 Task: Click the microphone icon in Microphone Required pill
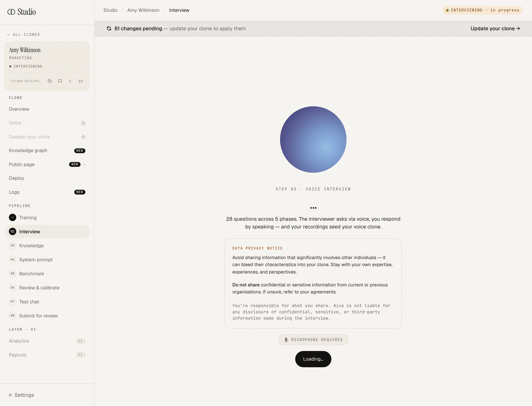click(286, 340)
